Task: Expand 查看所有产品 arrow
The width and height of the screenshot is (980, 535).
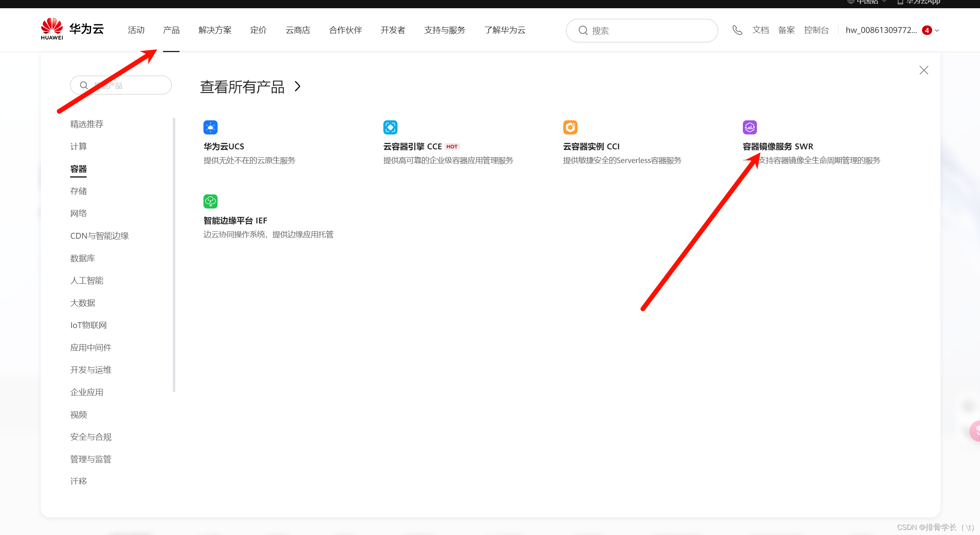Action: click(x=298, y=86)
